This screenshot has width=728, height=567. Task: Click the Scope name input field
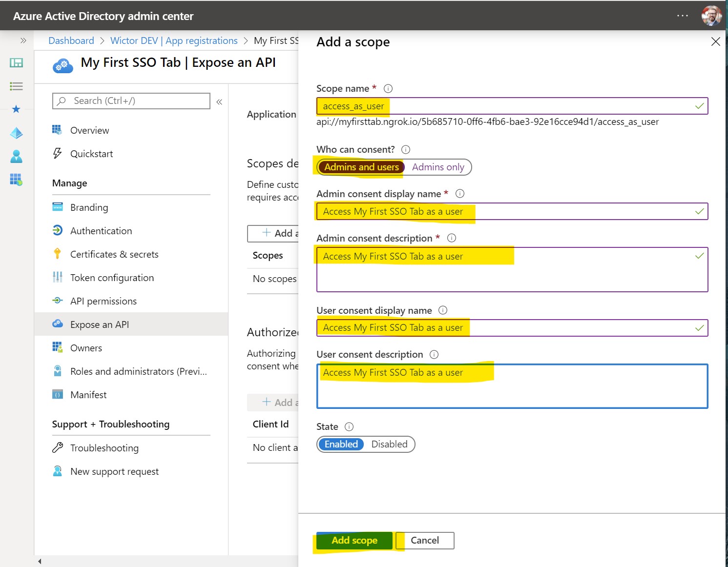512,106
